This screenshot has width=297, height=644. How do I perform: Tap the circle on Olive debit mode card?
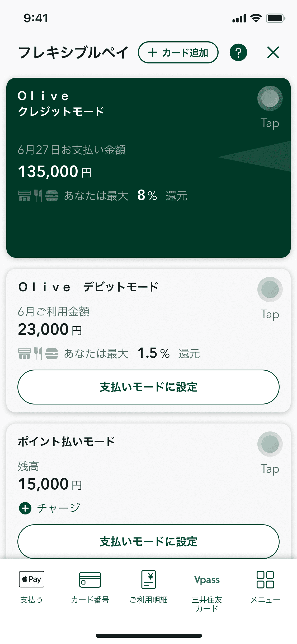point(270,289)
